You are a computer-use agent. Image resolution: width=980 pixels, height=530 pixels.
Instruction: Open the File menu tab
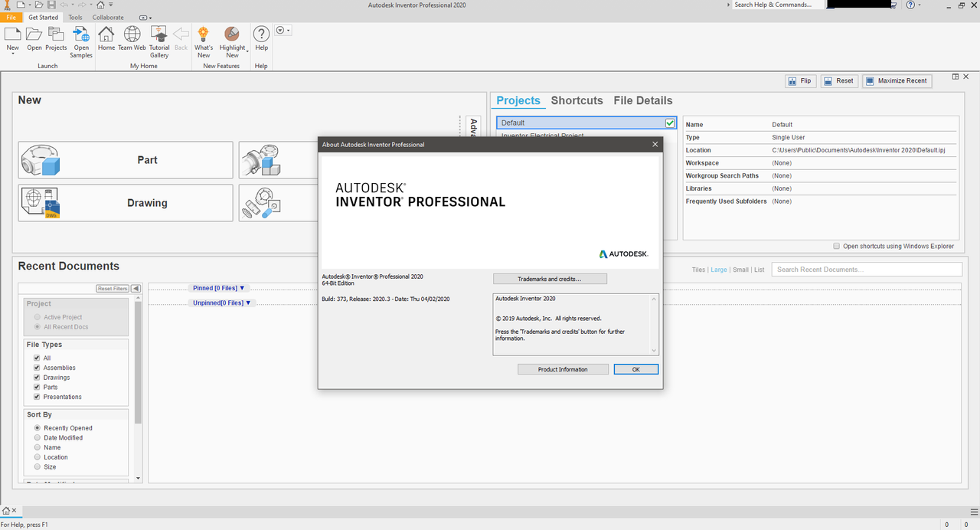click(11, 17)
